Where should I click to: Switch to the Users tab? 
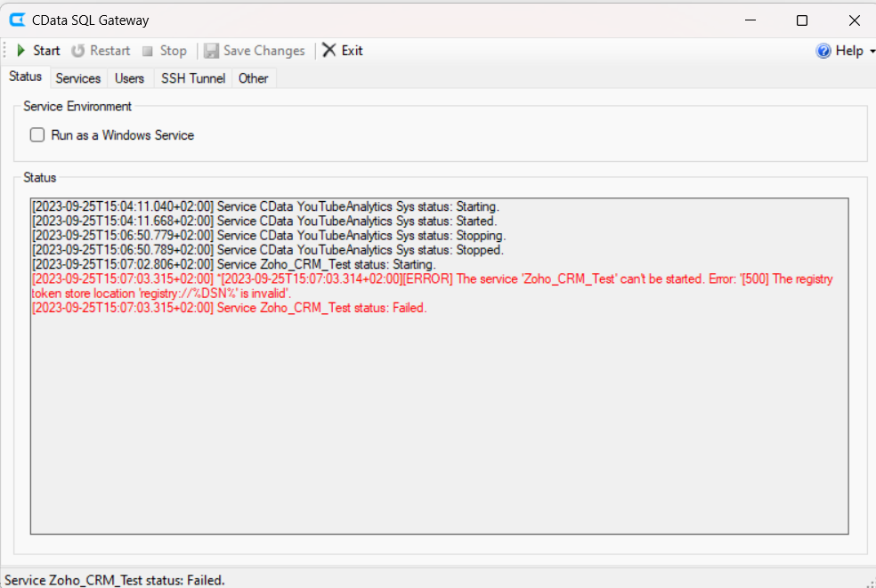pyautogui.click(x=130, y=79)
